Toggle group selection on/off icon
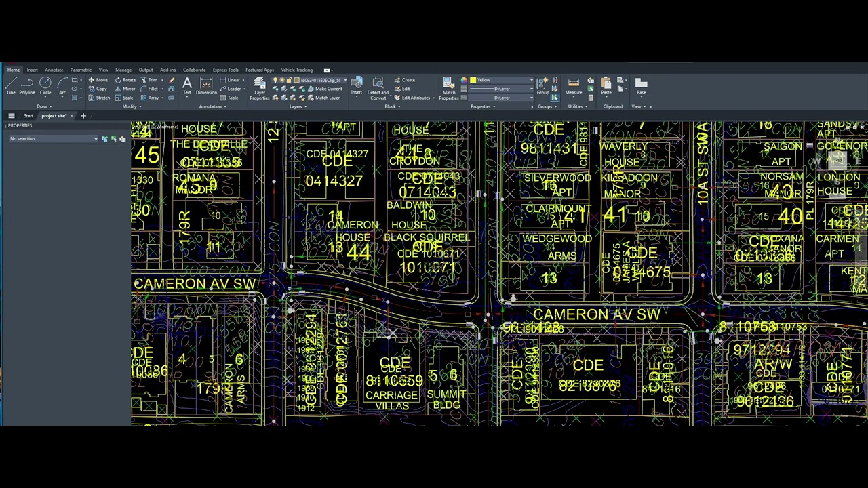The height and width of the screenshot is (488, 868). [555, 98]
